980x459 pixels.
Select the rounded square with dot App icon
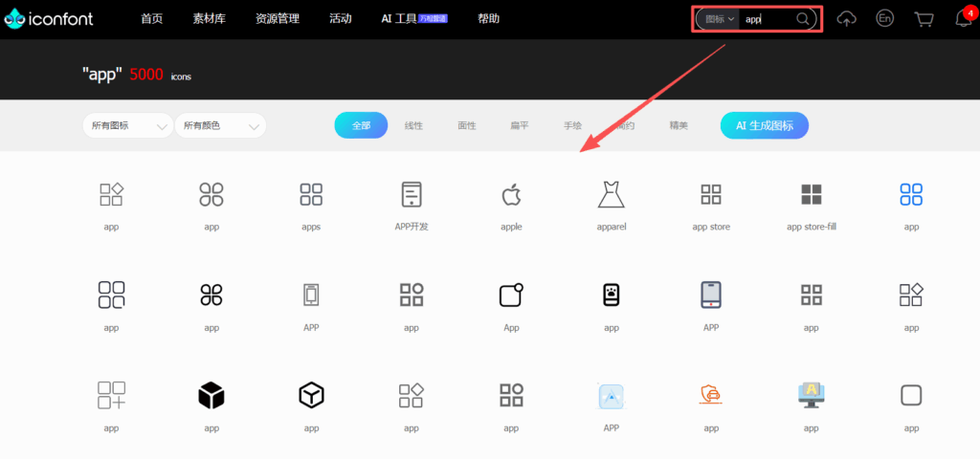(511, 295)
